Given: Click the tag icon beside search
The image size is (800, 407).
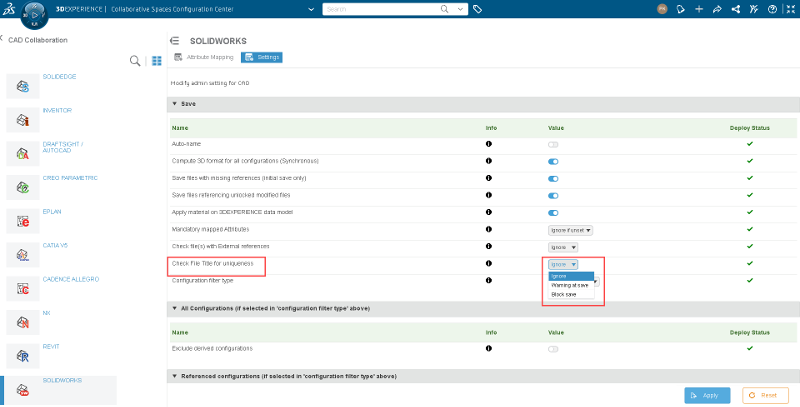Looking at the screenshot, I should (478, 9).
